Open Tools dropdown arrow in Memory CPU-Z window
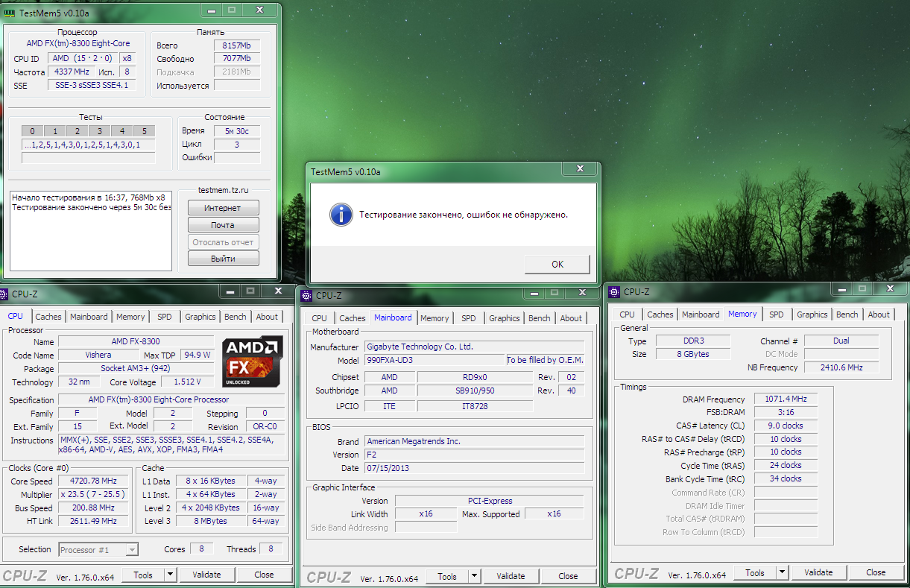The height and width of the screenshot is (588, 910). pyautogui.click(x=782, y=573)
